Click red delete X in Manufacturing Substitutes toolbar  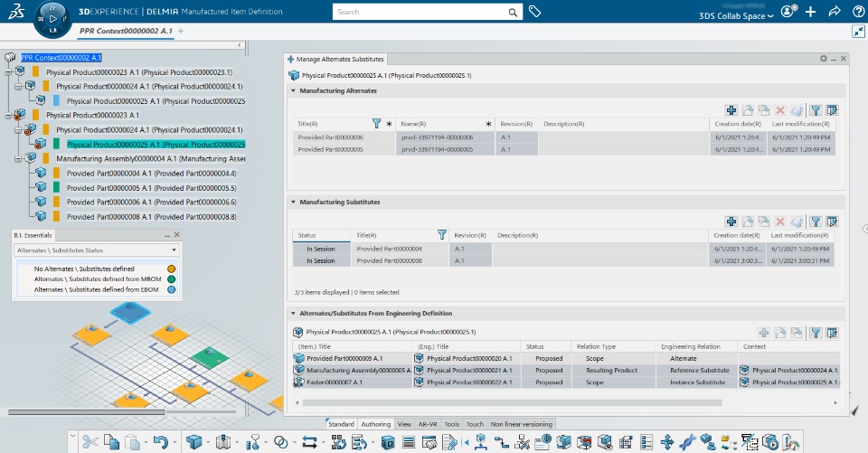coord(780,222)
